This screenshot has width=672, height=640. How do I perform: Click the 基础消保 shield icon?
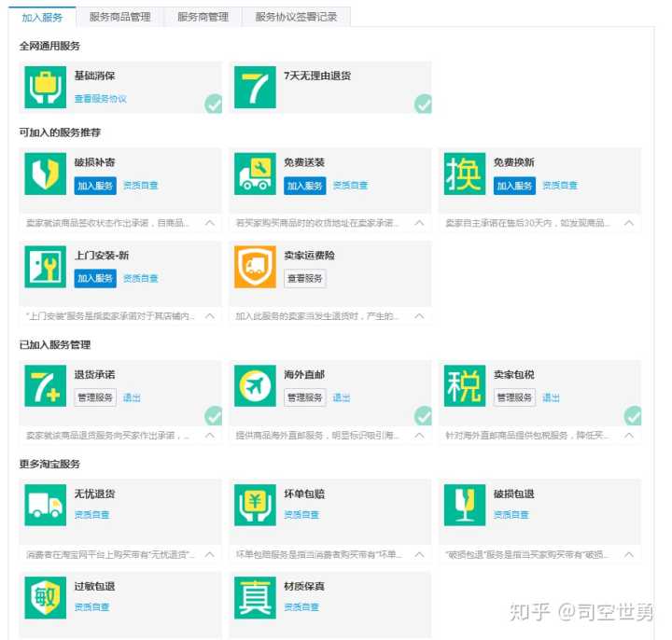(46, 87)
